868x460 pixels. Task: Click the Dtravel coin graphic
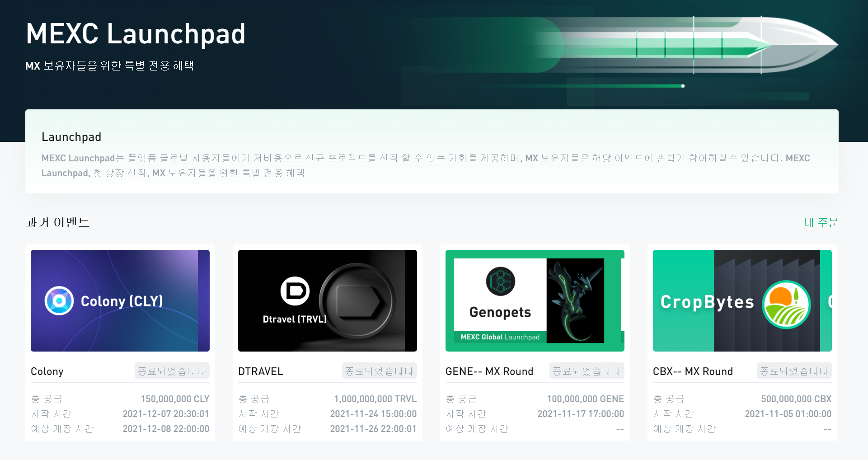click(x=357, y=301)
